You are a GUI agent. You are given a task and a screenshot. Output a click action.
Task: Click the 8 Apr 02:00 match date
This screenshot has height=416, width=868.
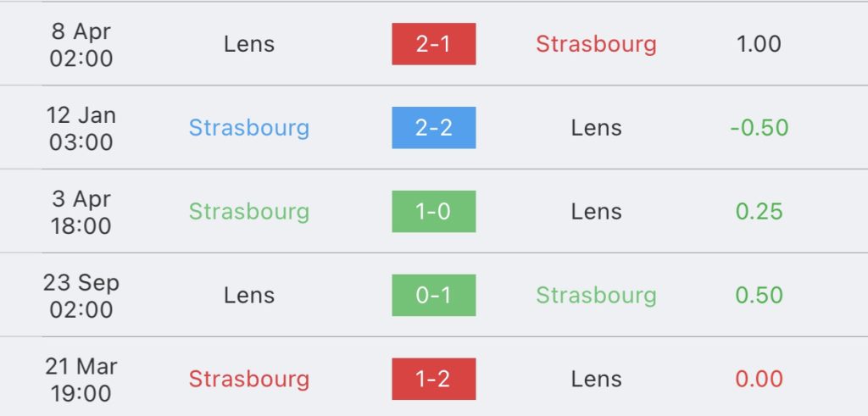[x=81, y=44]
